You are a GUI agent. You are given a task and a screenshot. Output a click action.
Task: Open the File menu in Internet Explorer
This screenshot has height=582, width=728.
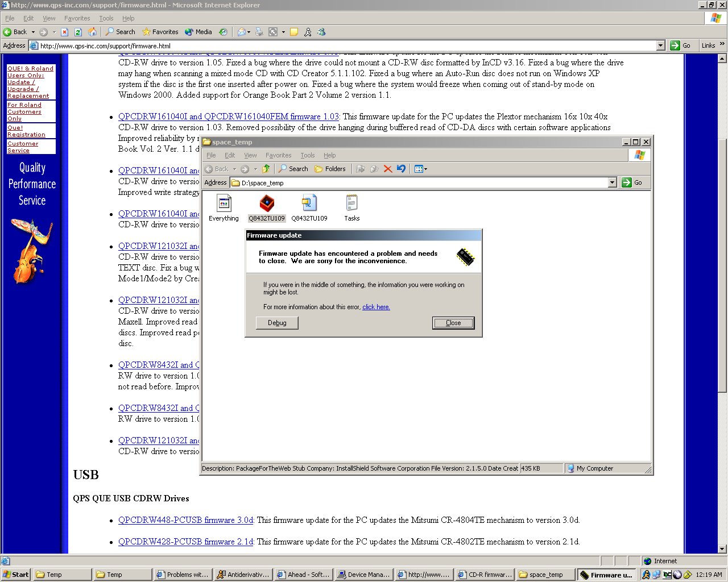coord(10,18)
